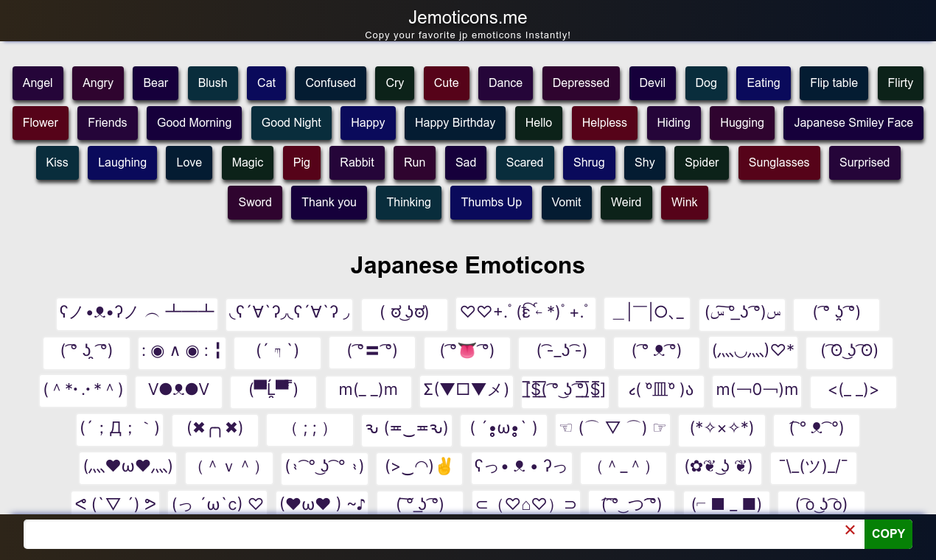Screen dimensions: 936x560
Task: Copy the shrug emoticon ¯\_(ツ)_/¯
Action: tap(813, 468)
